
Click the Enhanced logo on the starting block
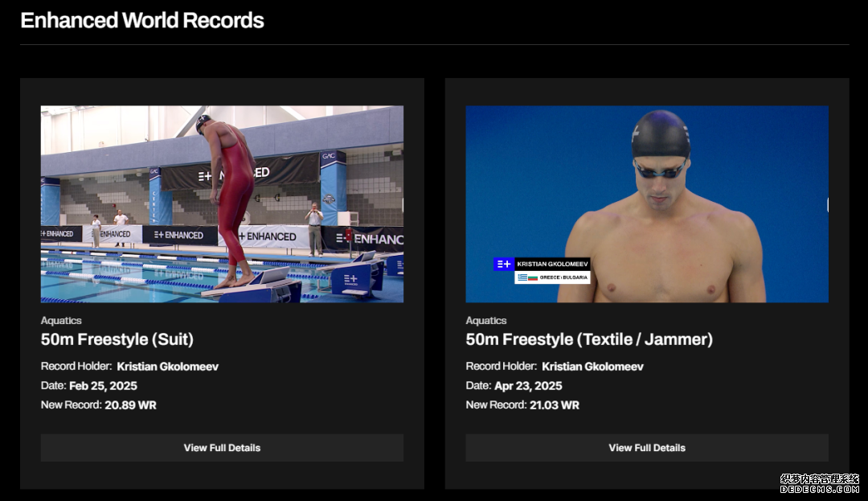coord(351,280)
